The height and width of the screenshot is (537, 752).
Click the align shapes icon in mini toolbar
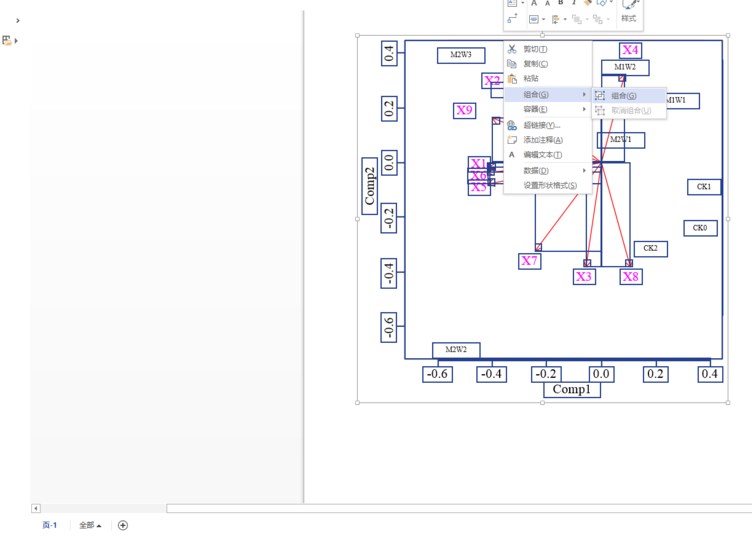pyautogui.click(x=555, y=19)
